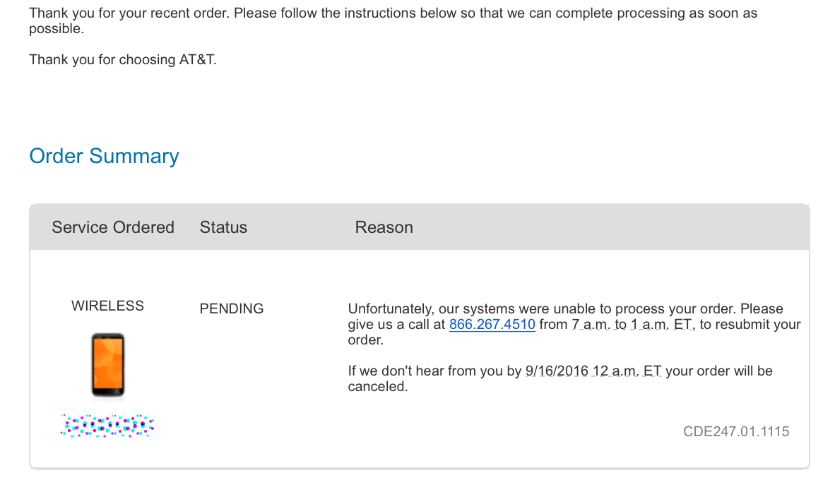Screen dimensions: 835x504
Task: Click the orange wireless phone image
Action: tap(108, 365)
